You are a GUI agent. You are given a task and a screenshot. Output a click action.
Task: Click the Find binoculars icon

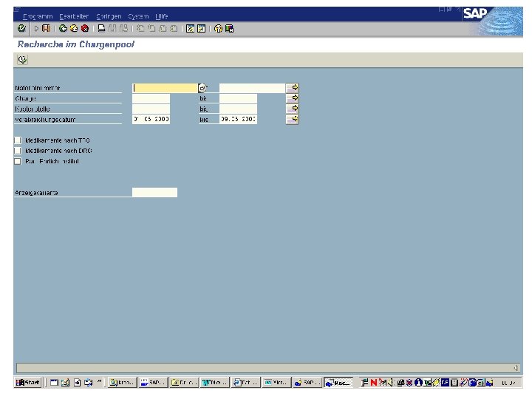coord(112,29)
